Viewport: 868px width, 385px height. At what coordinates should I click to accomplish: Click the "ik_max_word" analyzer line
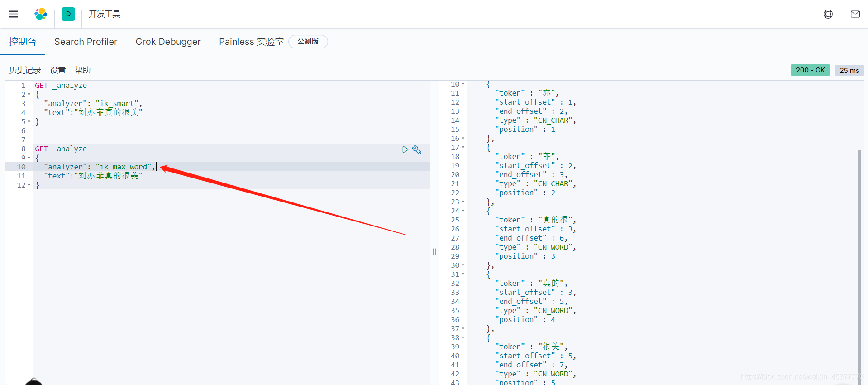coord(100,167)
